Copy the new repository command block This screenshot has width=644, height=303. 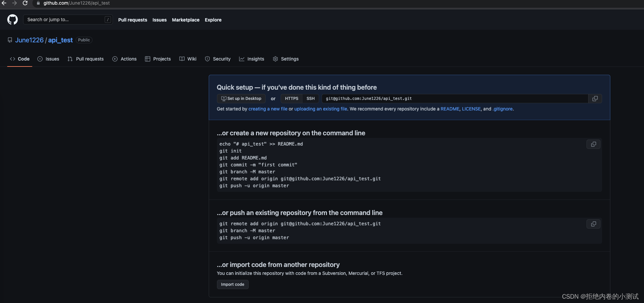pos(593,144)
